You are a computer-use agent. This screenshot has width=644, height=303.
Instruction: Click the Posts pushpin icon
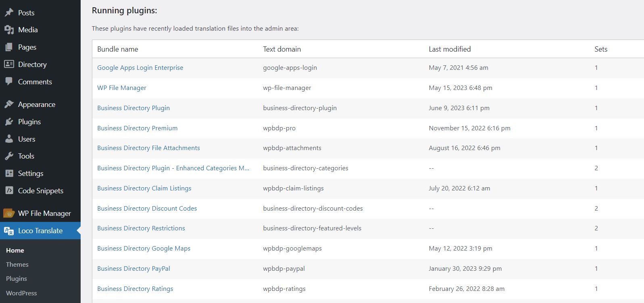(9, 13)
